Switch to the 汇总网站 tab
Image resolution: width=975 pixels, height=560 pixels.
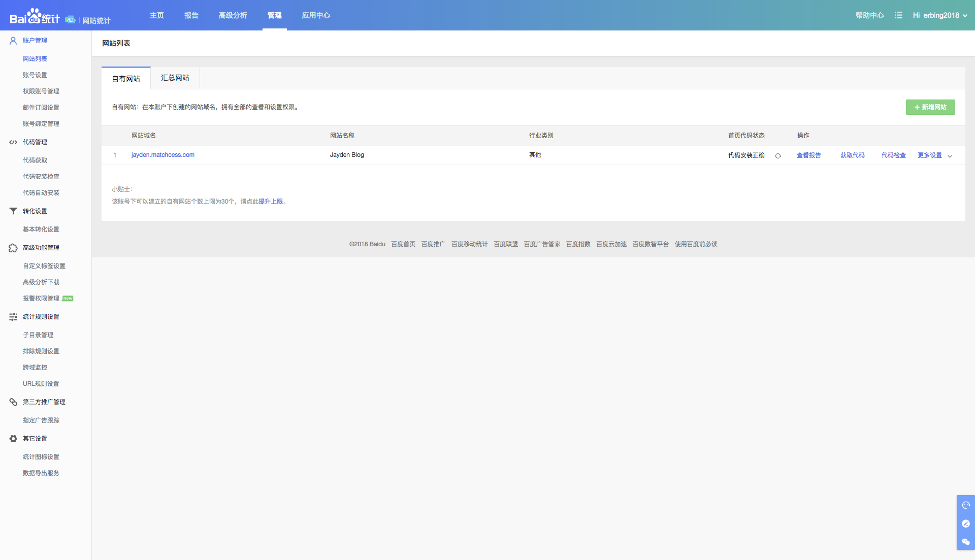(x=175, y=78)
